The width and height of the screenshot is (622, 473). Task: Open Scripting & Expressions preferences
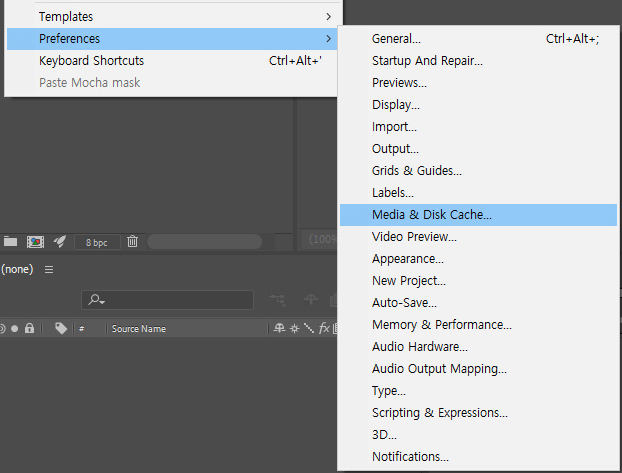478,413
